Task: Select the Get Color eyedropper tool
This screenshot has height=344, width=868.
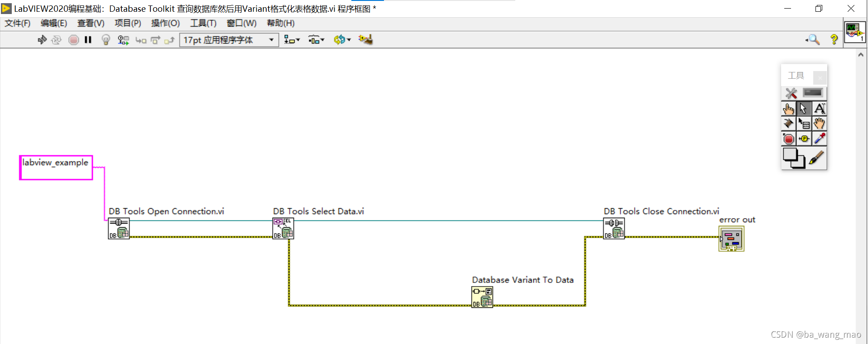Action: pyautogui.click(x=819, y=139)
